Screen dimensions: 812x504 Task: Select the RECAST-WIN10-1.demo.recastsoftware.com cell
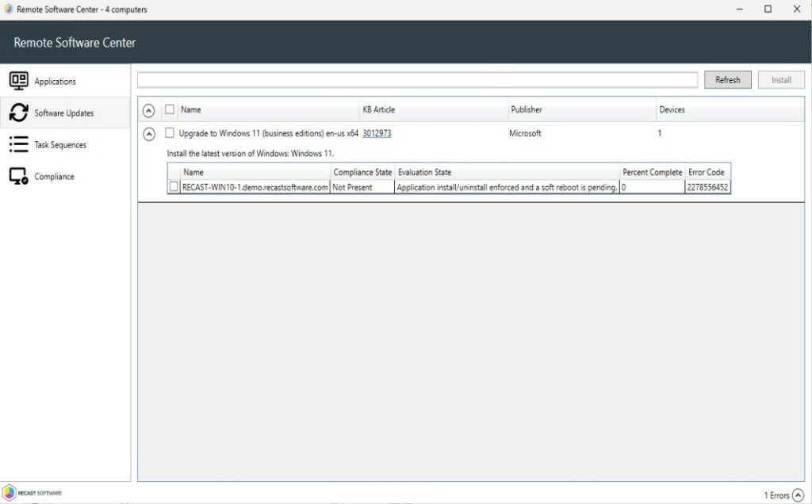coord(255,187)
